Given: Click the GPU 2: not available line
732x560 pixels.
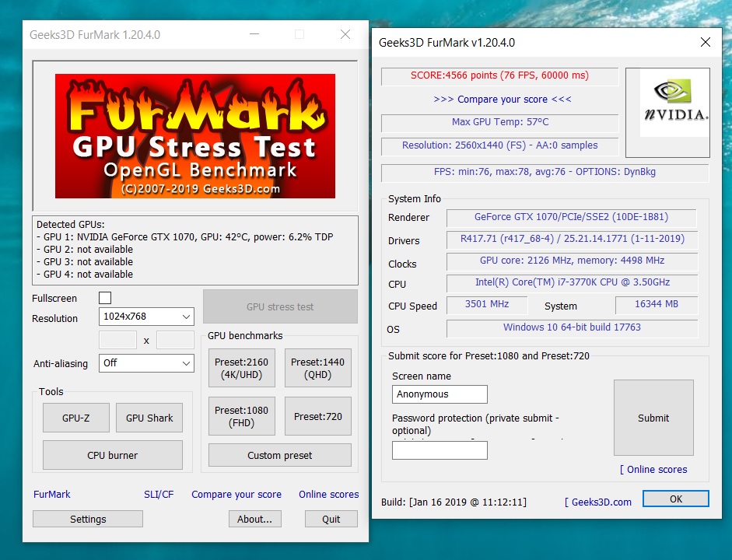Looking at the screenshot, I should 85,249.
